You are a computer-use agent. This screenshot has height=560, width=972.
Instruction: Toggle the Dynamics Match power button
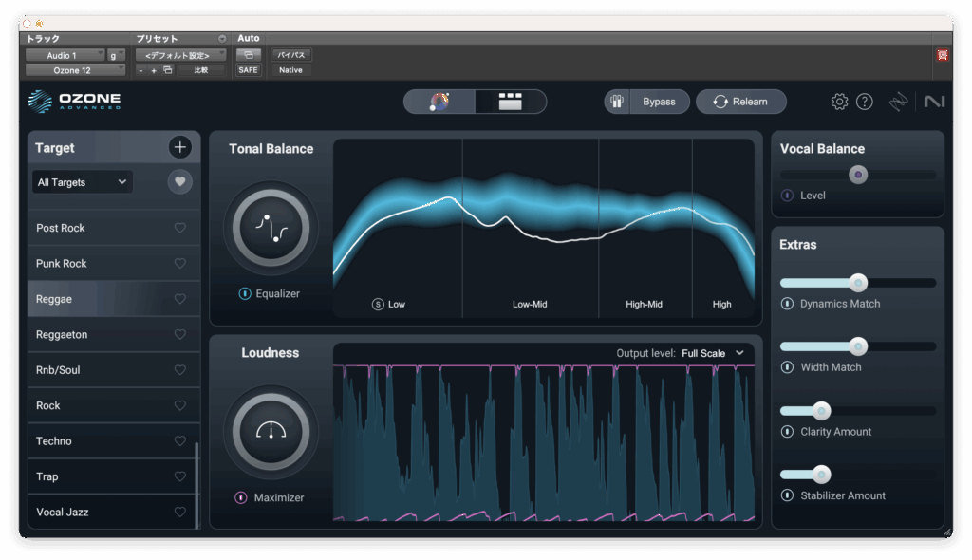point(787,304)
